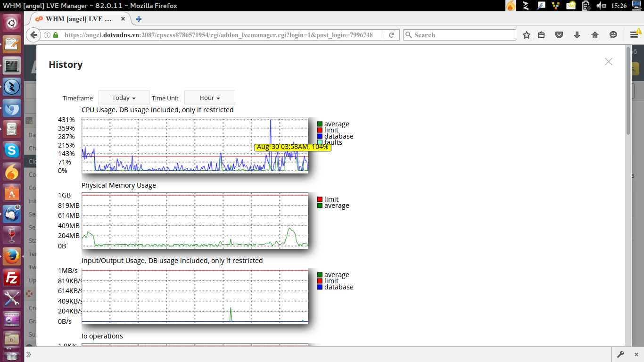Open the Timeframe Today dropdown
This screenshot has height=362, width=644.
124,98
